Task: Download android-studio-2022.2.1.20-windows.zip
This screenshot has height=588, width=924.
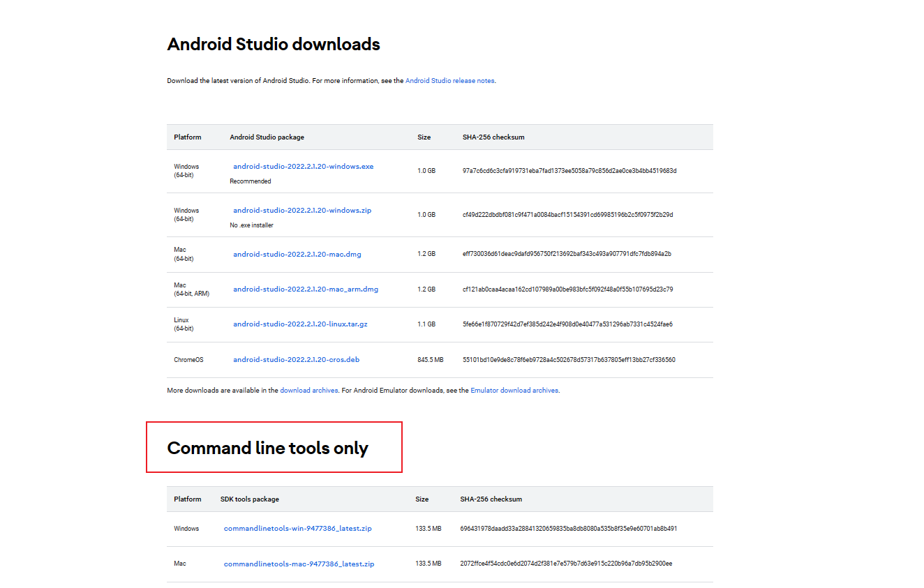Action: (x=302, y=211)
